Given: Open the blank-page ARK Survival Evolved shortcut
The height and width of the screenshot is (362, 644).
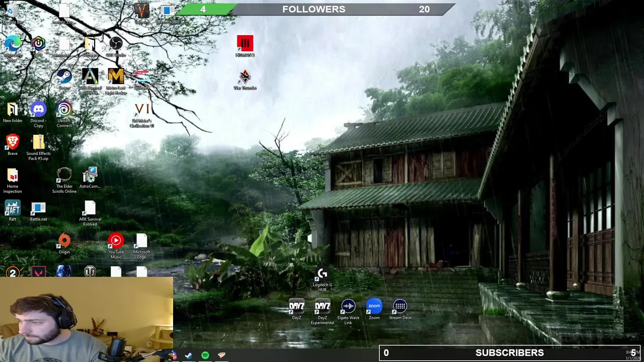Looking at the screenshot, I should [90, 214].
